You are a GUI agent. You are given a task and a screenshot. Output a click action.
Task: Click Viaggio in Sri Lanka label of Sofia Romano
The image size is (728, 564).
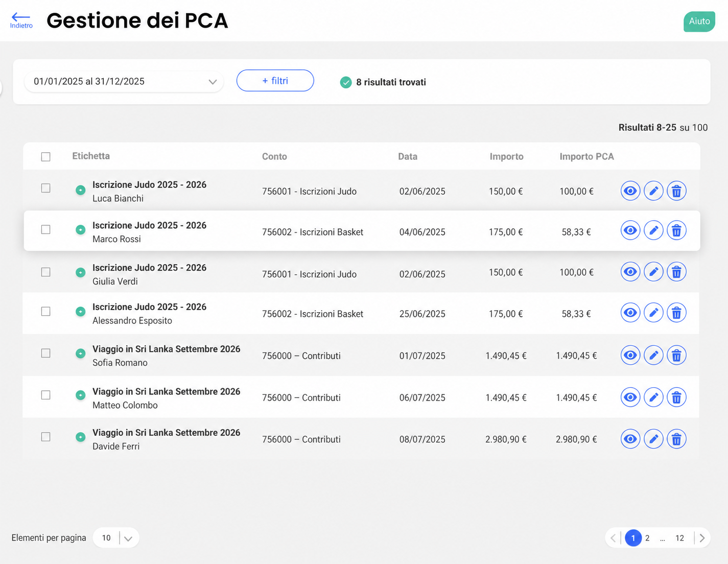coord(166,349)
